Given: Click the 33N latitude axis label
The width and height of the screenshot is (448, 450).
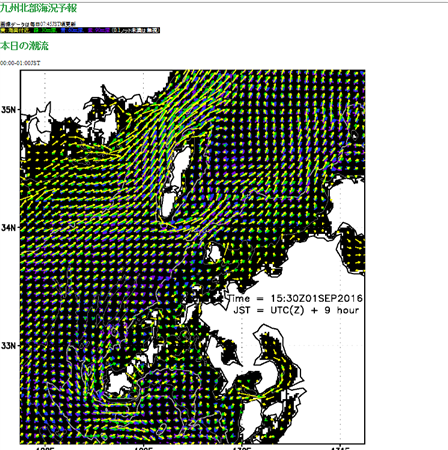Looking at the screenshot, I should [8, 345].
